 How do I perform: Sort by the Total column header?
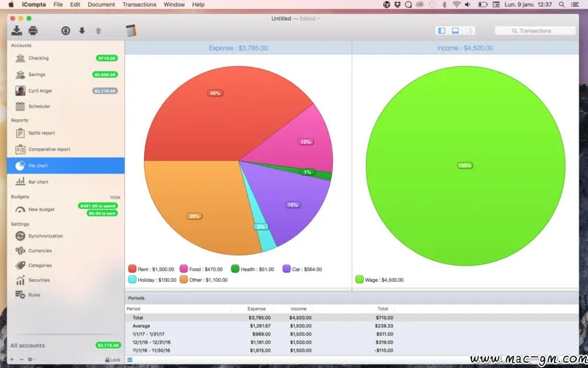(383, 308)
